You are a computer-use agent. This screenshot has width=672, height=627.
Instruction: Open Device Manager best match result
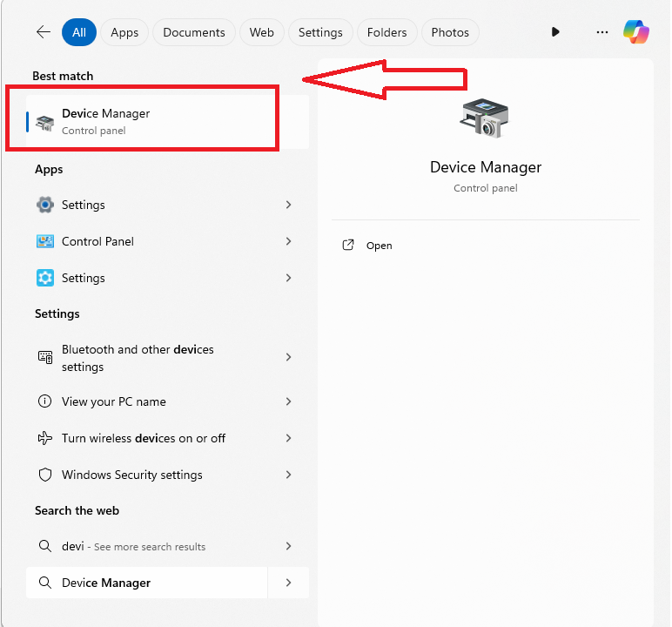pyautogui.click(x=168, y=122)
